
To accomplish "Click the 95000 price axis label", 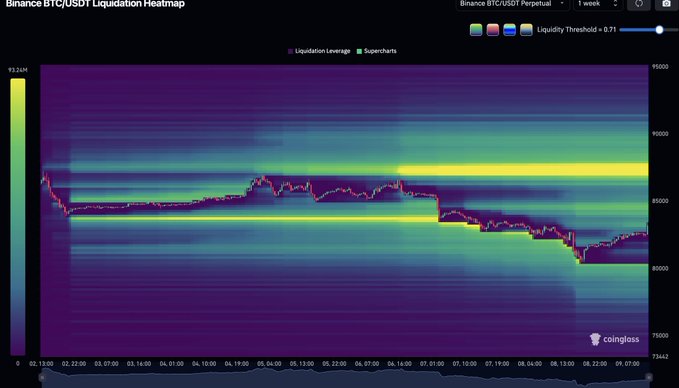I will coord(660,67).
